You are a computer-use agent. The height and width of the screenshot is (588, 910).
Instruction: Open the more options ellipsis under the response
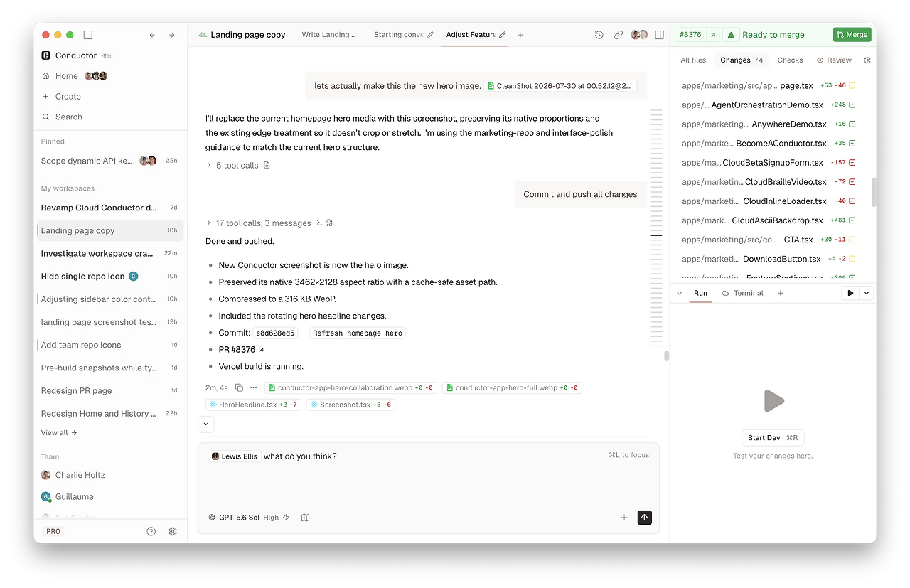pyautogui.click(x=254, y=387)
